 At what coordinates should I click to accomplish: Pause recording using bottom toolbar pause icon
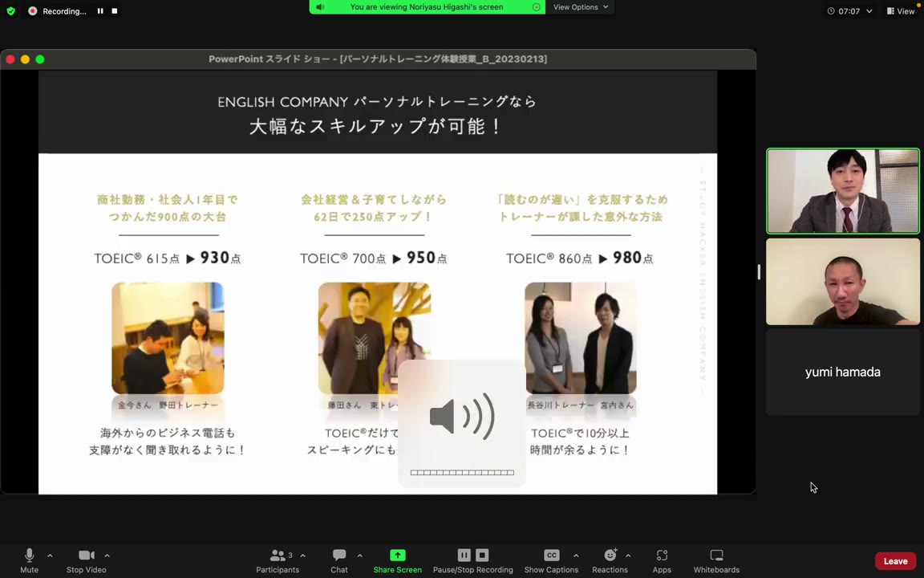point(464,555)
